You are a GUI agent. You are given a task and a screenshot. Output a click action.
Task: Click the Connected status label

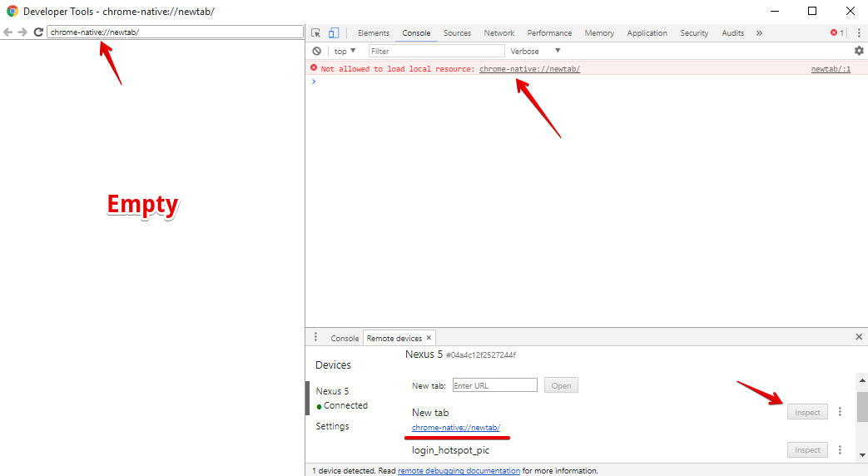point(345,406)
